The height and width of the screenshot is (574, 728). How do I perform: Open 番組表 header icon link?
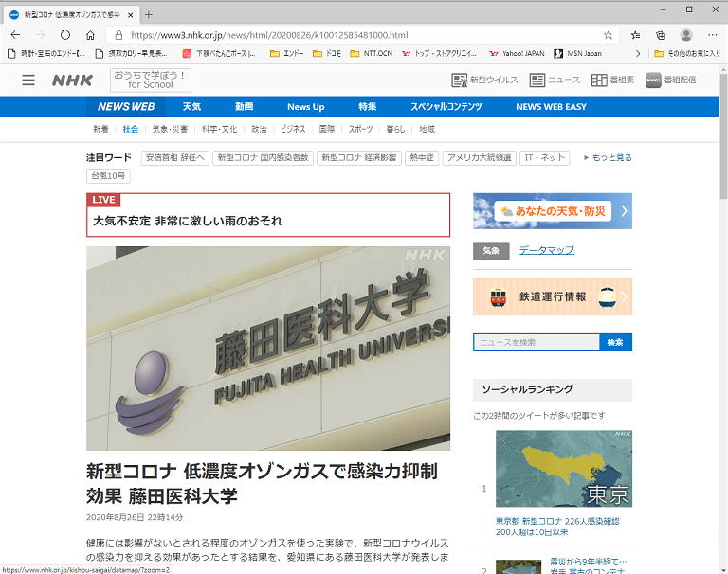pos(612,80)
